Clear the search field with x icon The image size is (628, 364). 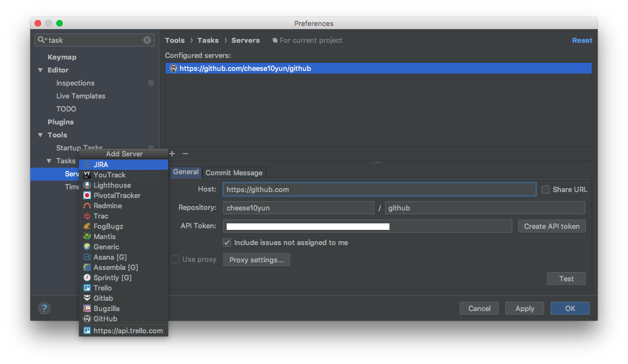147,40
